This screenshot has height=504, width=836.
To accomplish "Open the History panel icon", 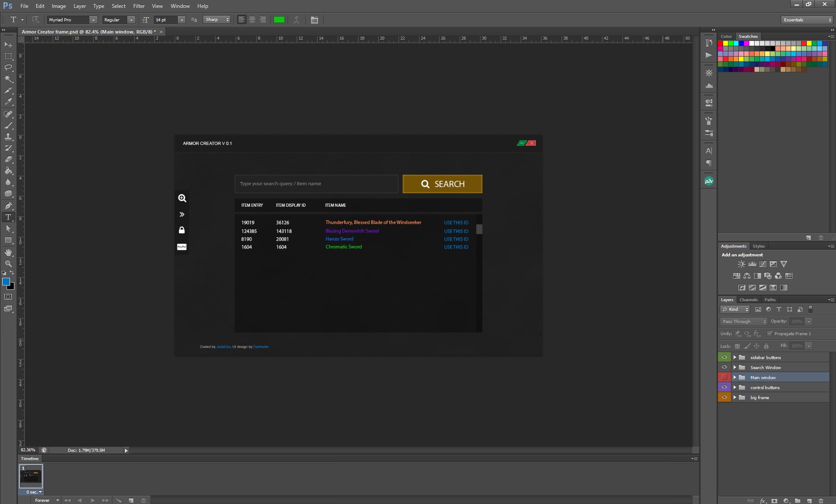I will point(709,43).
